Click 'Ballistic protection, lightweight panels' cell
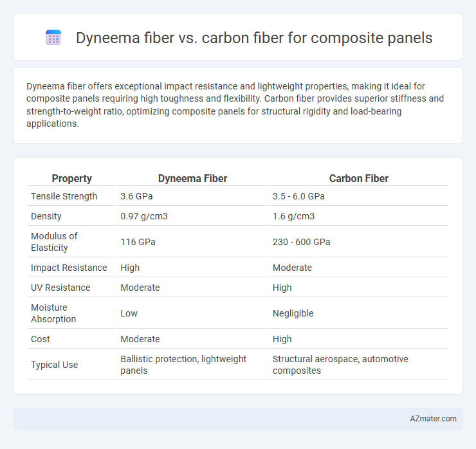The image size is (476, 449). (x=183, y=365)
